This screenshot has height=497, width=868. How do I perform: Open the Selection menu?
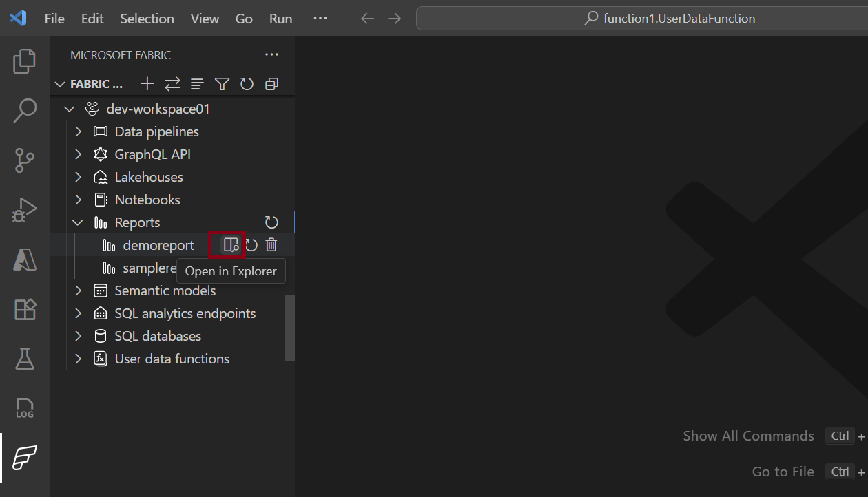tap(147, 19)
